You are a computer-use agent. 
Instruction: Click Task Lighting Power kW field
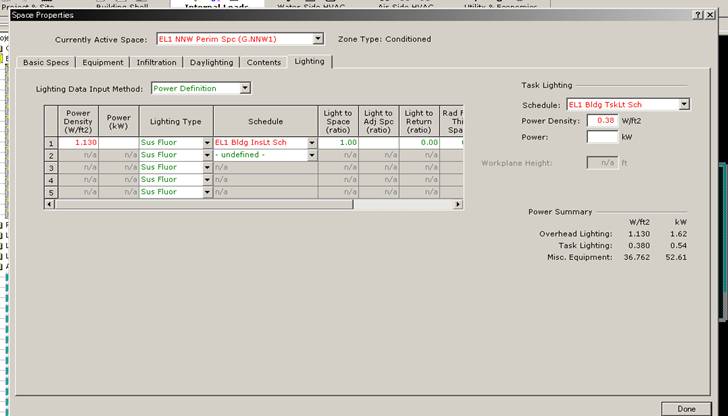(601, 136)
